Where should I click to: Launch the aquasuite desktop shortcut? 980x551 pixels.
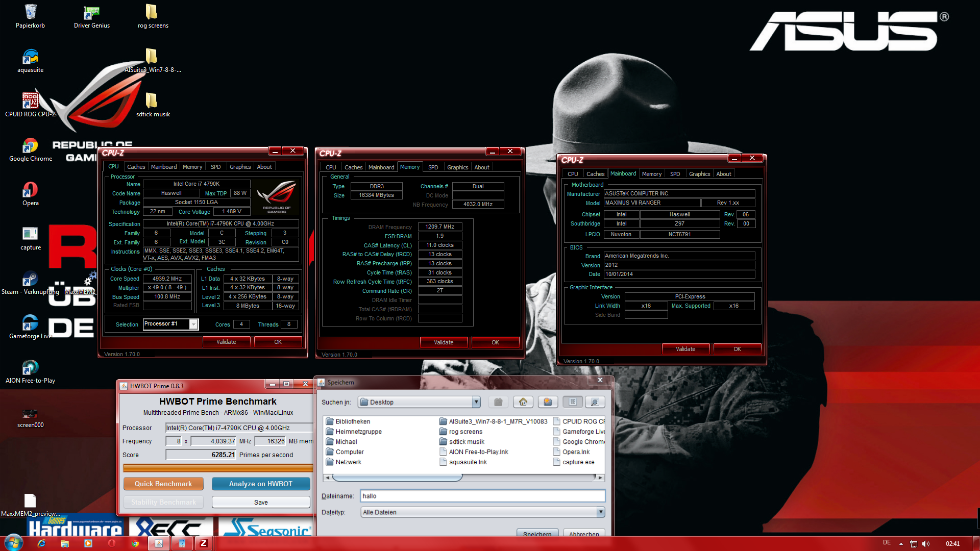click(x=30, y=61)
